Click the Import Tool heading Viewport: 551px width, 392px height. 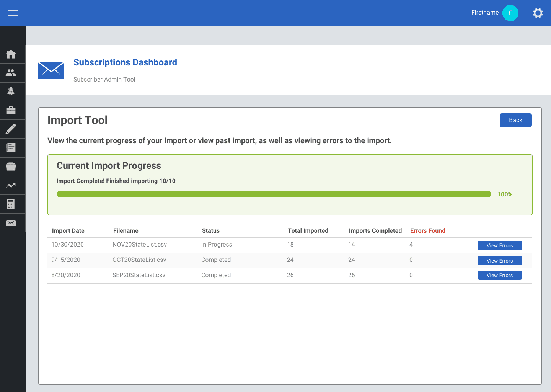(77, 120)
